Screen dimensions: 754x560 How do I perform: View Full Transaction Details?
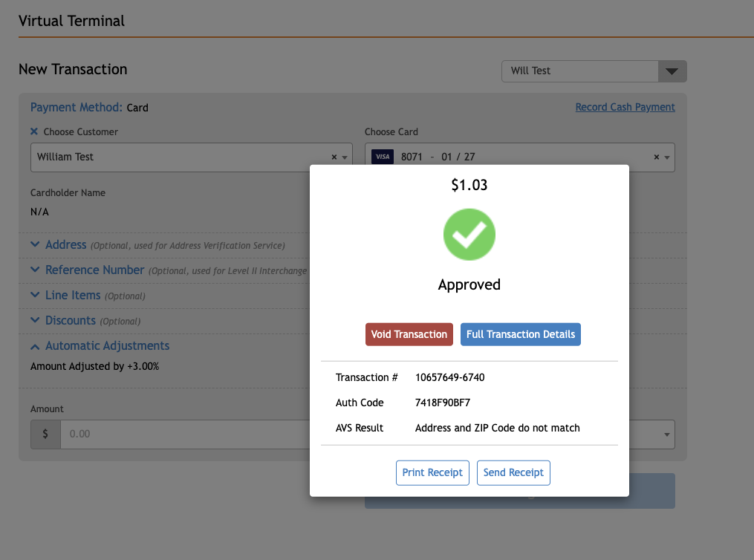(520, 334)
